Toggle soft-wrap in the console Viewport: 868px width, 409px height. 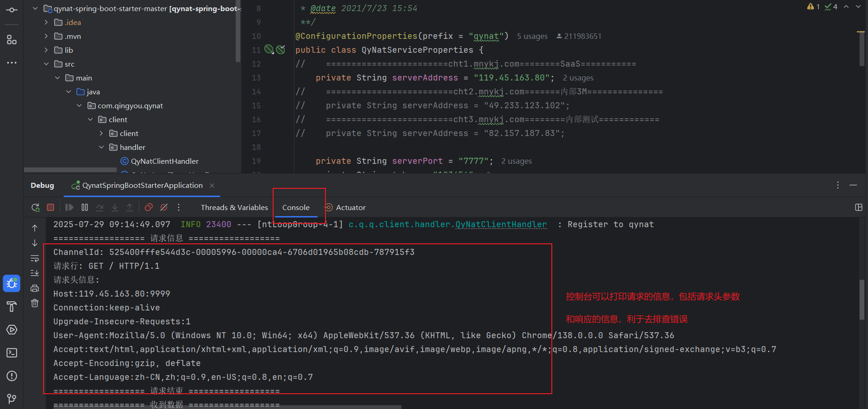pos(35,258)
